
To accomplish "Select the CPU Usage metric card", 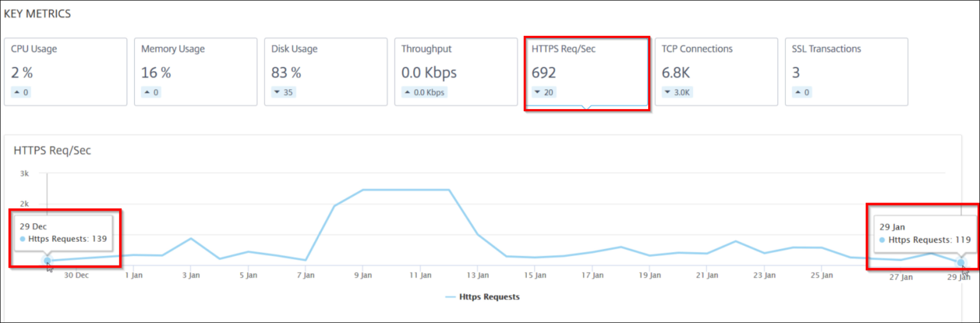I will click(65, 72).
